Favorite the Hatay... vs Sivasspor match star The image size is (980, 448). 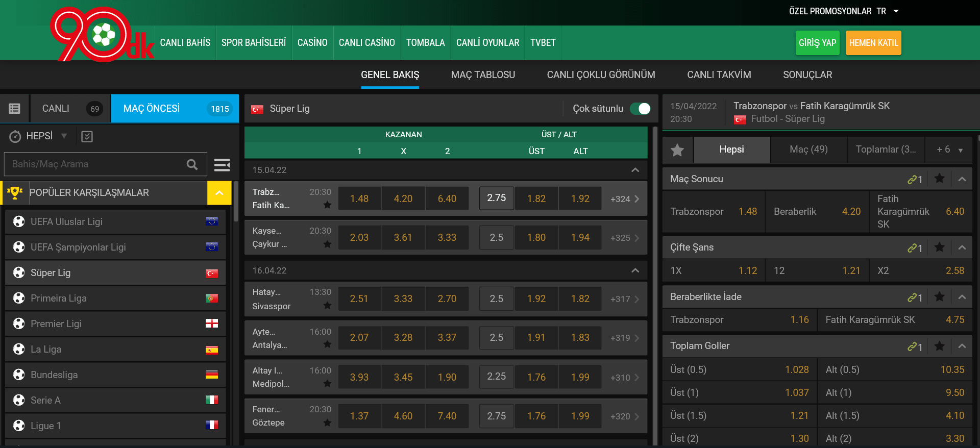[327, 306]
